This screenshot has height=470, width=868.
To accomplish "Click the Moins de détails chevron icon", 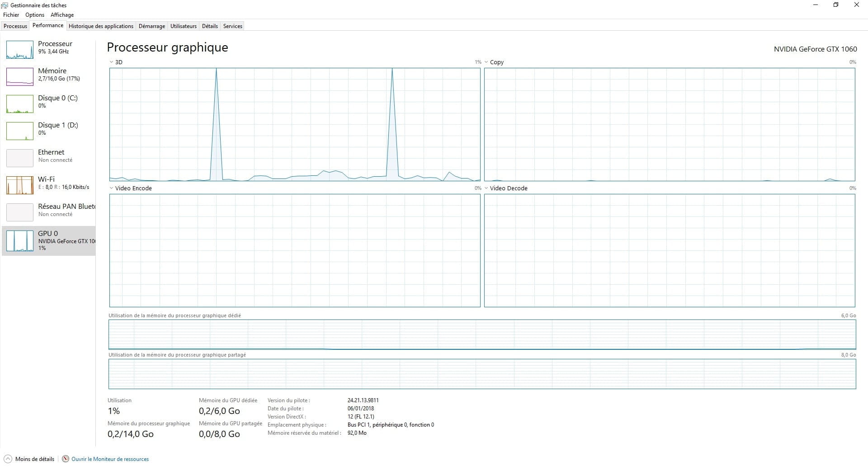I will click(x=8, y=459).
